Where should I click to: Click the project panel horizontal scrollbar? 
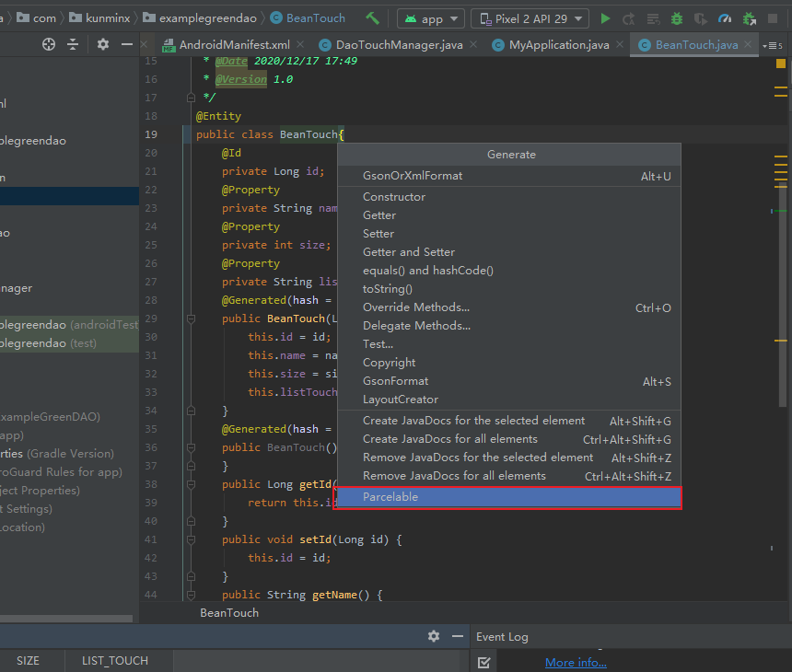[66, 619]
